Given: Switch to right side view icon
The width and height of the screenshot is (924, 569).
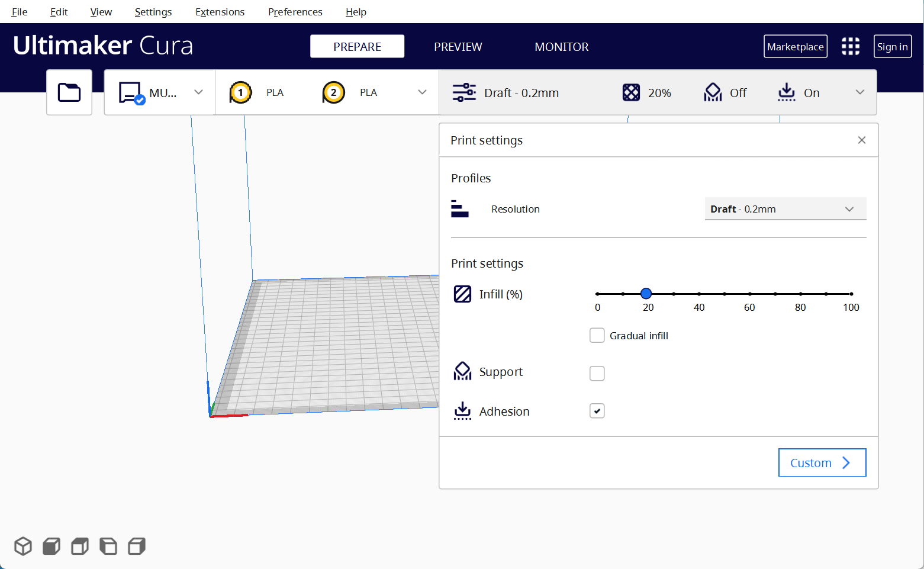Looking at the screenshot, I should (137, 546).
